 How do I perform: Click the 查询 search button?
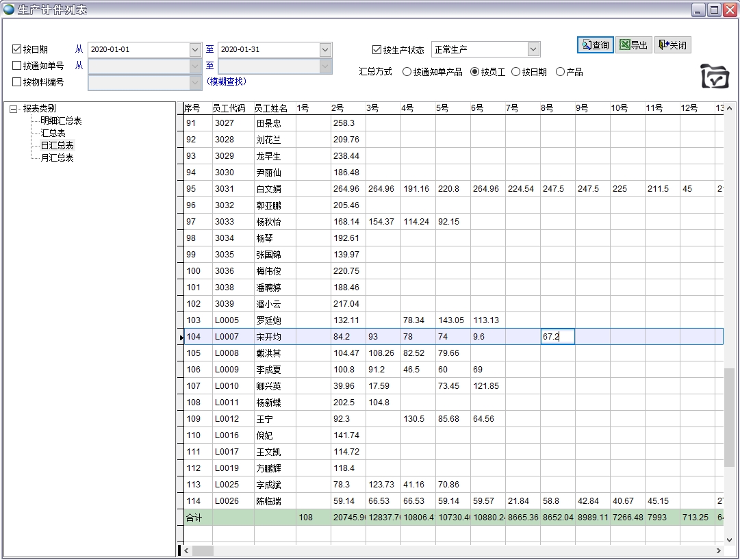tap(595, 45)
